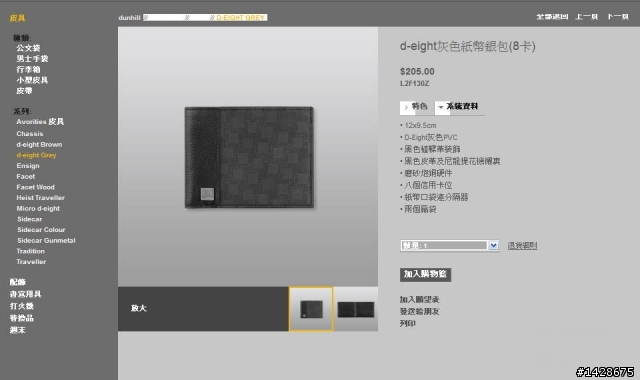Select the Sidecar series
The image size is (640, 380).
[29, 219]
